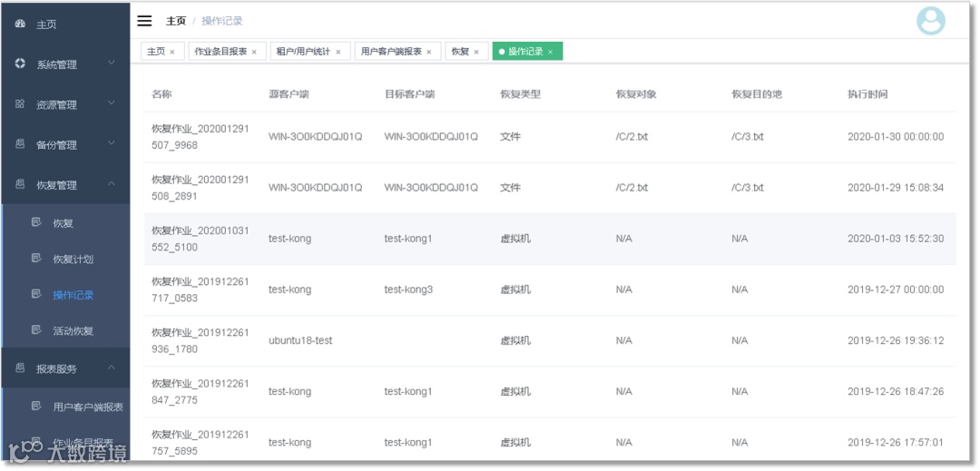980x471 pixels.
Task: Select row 恢复作业_201912261717_0583
Action: (550, 289)
